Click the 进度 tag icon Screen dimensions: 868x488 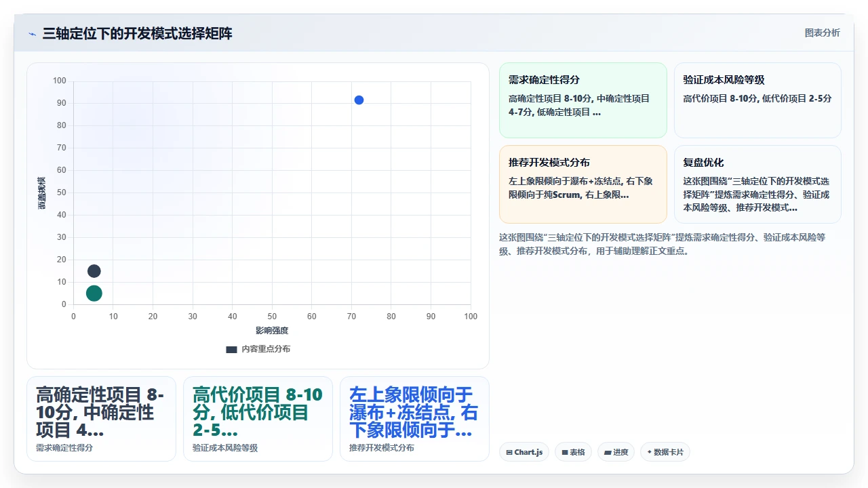(607, 452)
